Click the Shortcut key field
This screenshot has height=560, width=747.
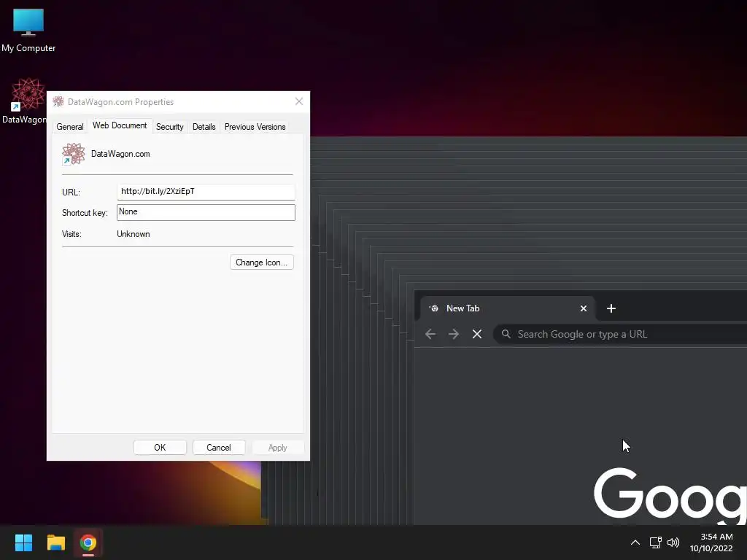(x=206, y=212)
